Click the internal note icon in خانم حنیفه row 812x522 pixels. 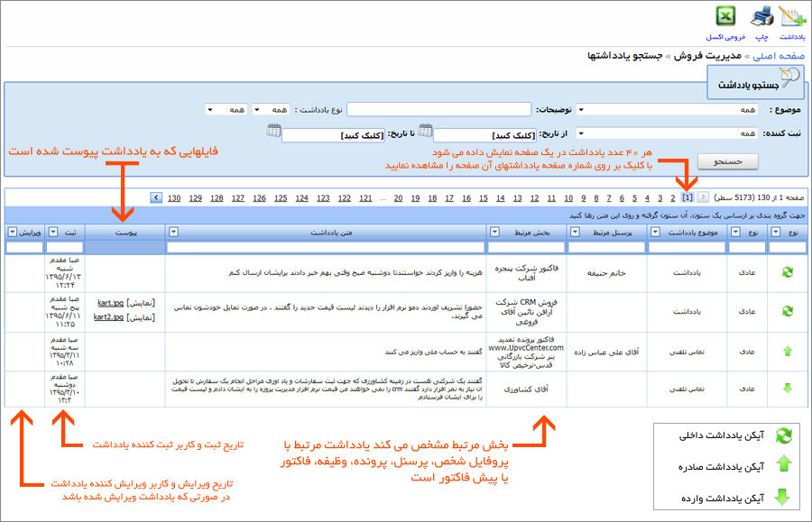[788, 272]
